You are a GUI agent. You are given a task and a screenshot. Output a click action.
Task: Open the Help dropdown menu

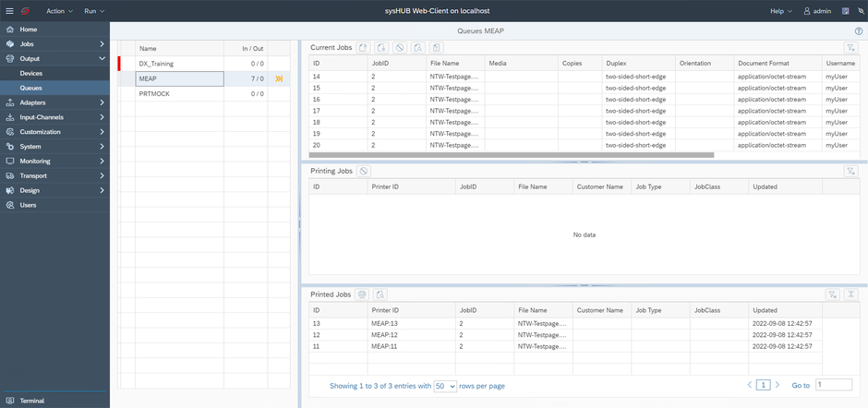point(781,11)
